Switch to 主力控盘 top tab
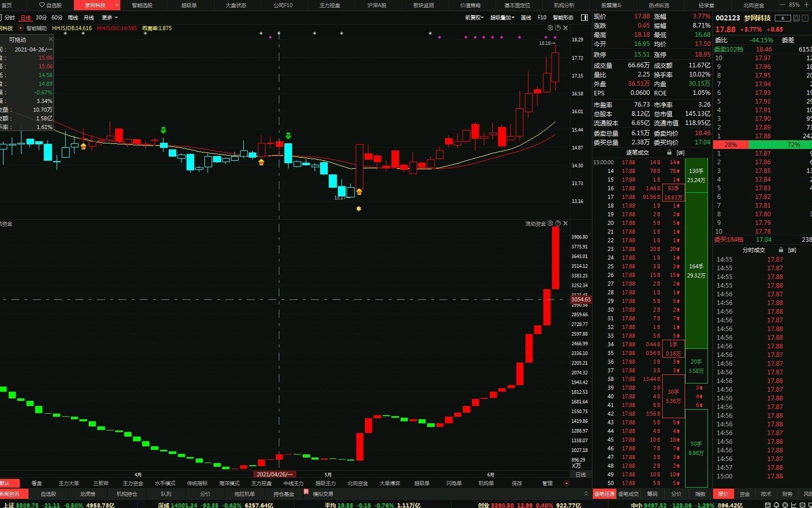This screenshot has width=812, height=508. (x=330, y=5)
